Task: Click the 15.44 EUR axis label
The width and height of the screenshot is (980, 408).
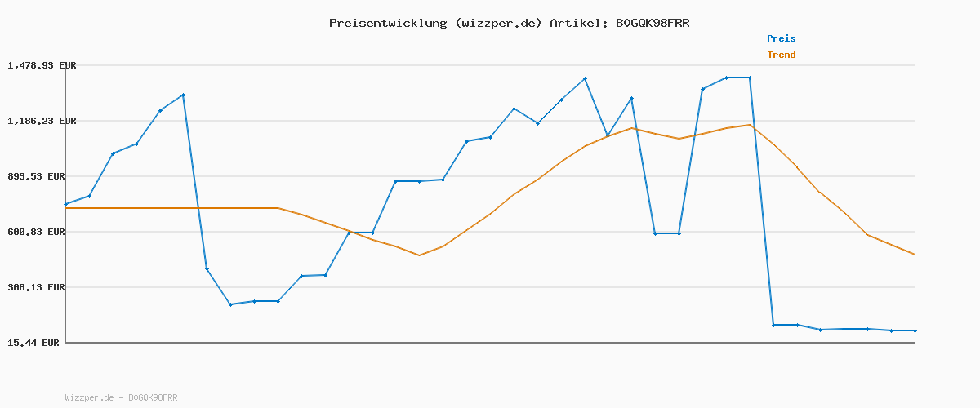Action: coord(33,343)
